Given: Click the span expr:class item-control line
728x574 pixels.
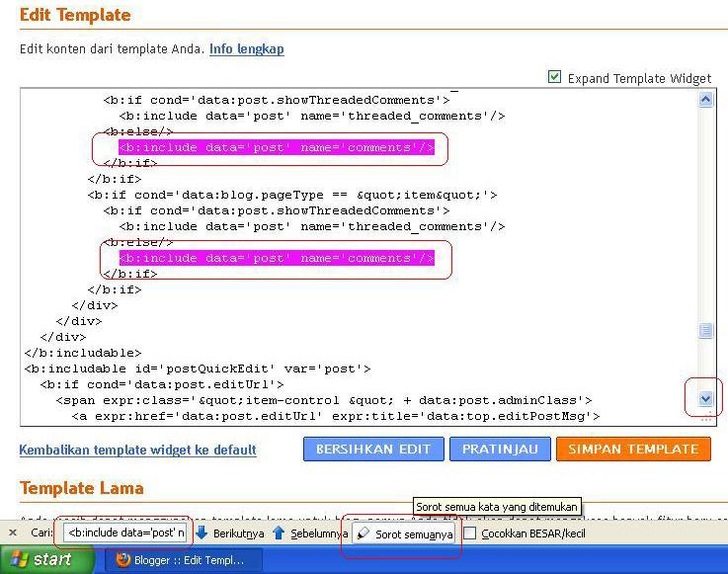Looking at the screenshot, I should coord(324,400).
